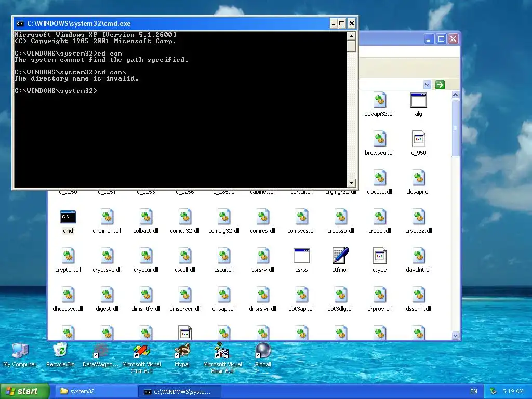Select the colbact.dll file icon
The height and width of the screenshot is (399, 532).
coord(146,217)
